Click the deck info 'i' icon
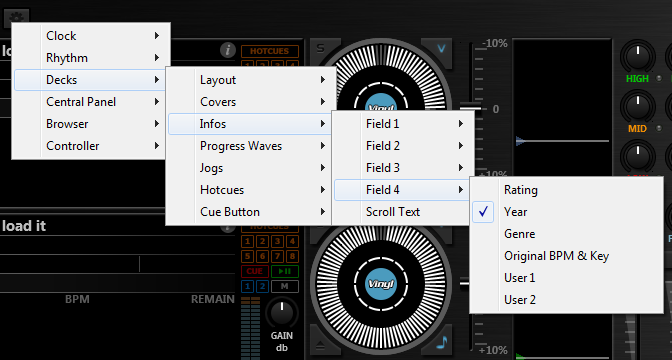This screenshot has width=672, height=360. [228, 51]
